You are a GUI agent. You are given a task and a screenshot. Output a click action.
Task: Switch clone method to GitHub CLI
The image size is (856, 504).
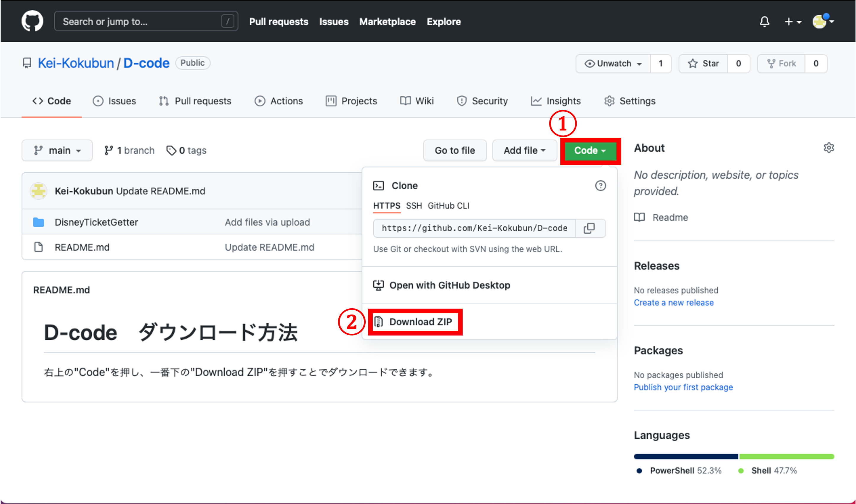[448, 206]
